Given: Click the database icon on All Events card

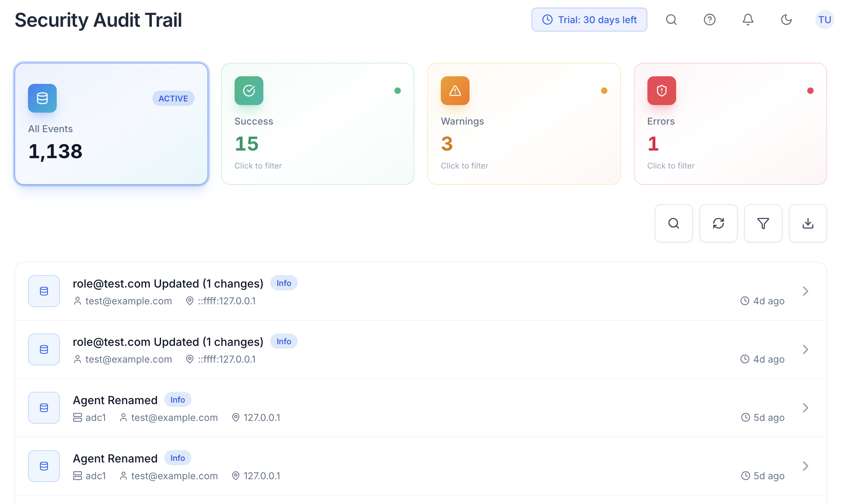Looking at the screenshot, I should click(42, 98).
